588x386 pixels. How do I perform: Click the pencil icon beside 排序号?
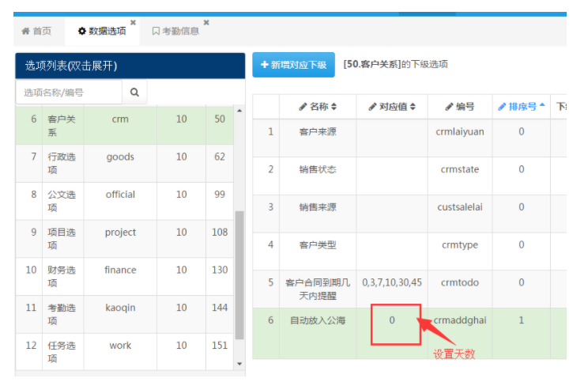502,107
